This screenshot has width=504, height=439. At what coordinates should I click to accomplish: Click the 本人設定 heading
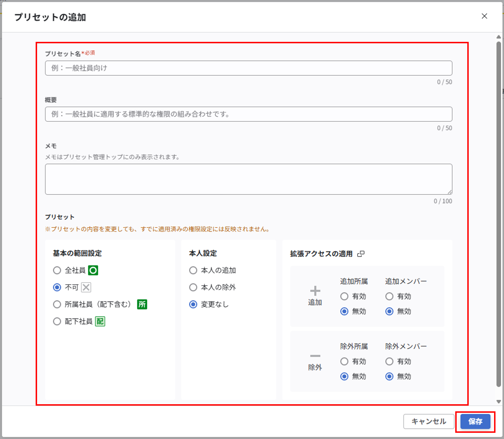click(x=203, y=253)
